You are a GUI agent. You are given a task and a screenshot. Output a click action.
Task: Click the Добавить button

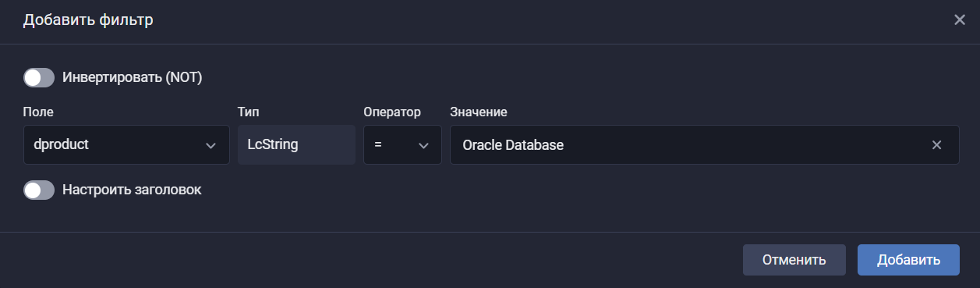point(908,260)
